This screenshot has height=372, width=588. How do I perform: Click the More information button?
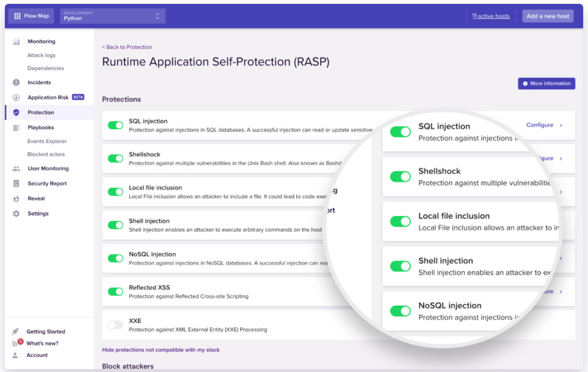click(x=546, y=84)
